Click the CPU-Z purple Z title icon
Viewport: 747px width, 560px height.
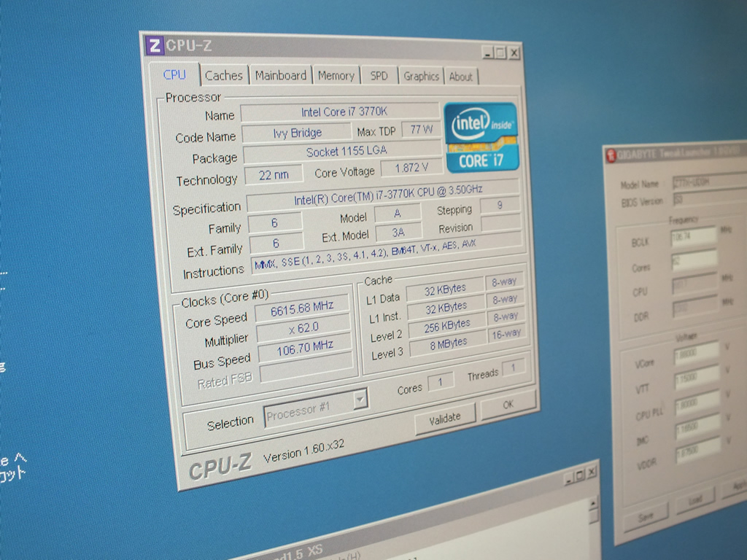(155, 46)
